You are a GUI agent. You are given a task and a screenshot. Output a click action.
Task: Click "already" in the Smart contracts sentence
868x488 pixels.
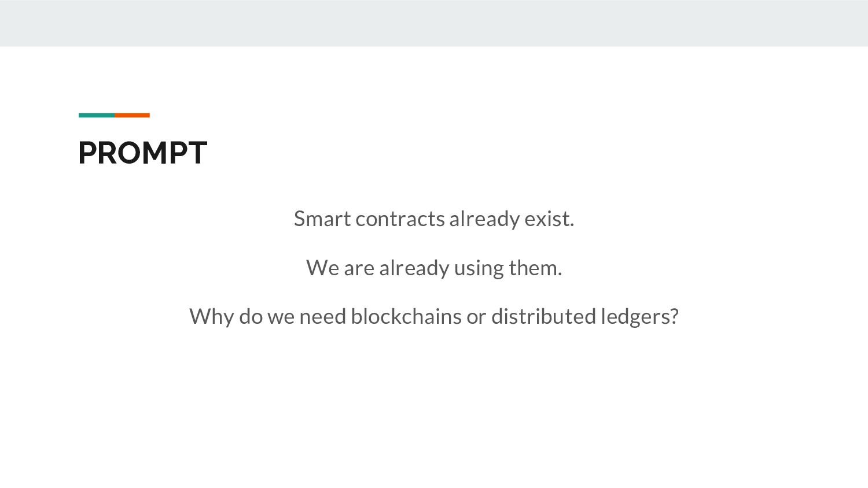coord(484,220)
